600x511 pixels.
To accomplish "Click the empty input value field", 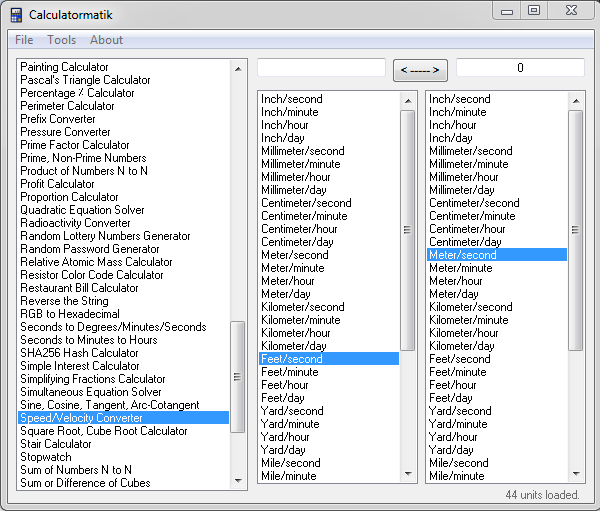I will 321,68.
